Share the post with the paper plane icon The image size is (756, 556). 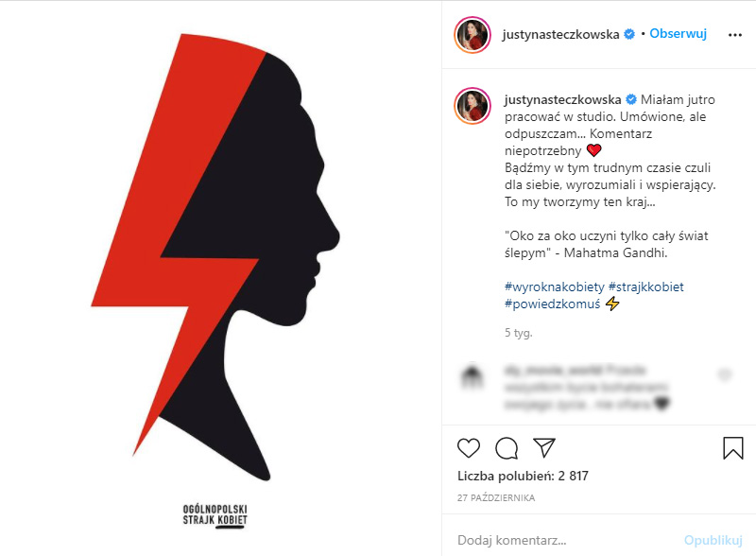tap(544, 448)
